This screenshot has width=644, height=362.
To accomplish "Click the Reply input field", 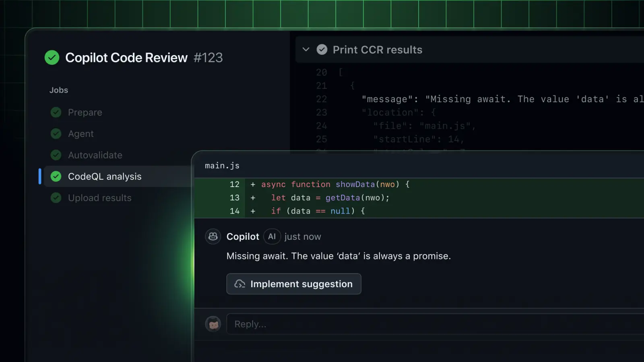I will pyautogui.click(x=435, y=324).
